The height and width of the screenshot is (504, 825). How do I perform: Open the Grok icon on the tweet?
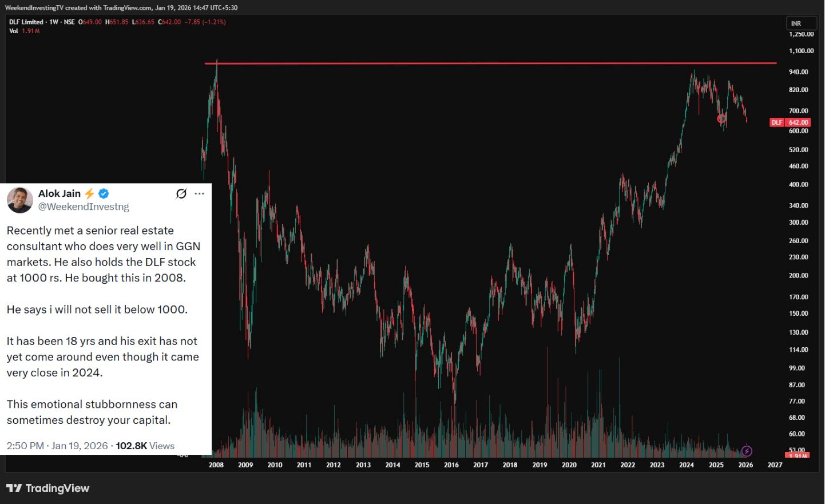(181, 193)
